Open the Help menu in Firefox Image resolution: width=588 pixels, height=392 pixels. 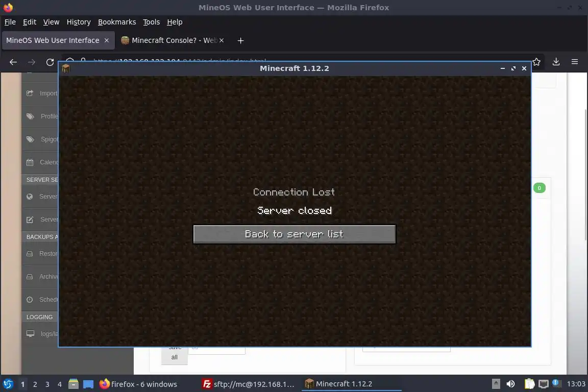(175, 22)
